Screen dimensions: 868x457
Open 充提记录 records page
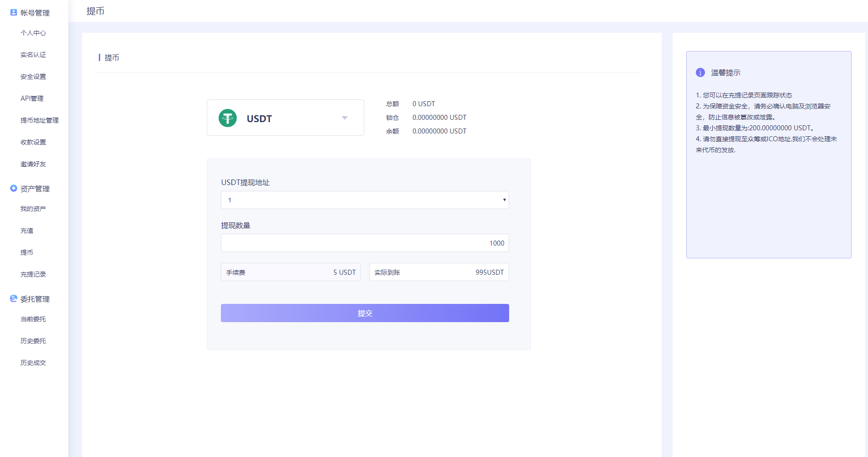33,274
